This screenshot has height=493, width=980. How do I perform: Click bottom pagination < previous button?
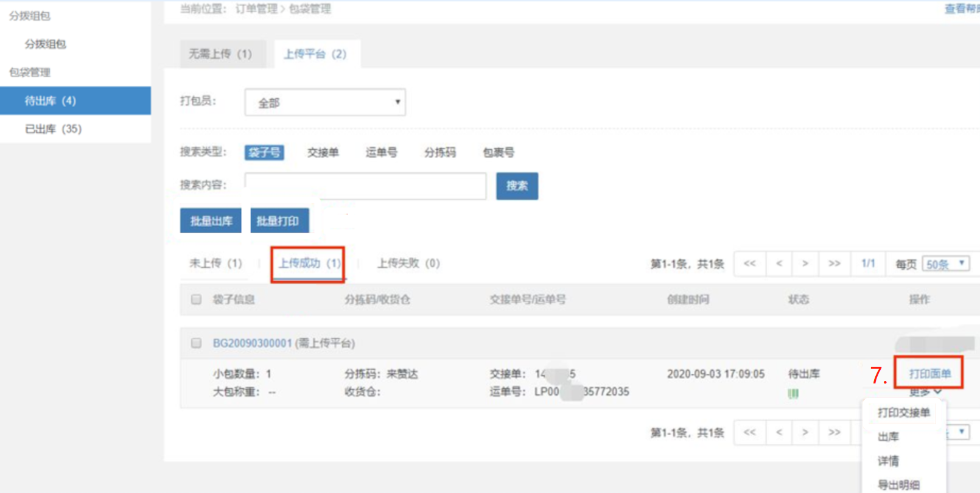point(779,432)
